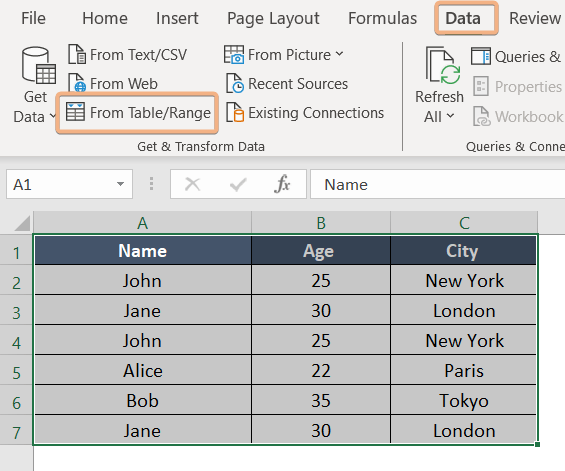
Task: Open the File menu tab
Action: pos(34,18)
